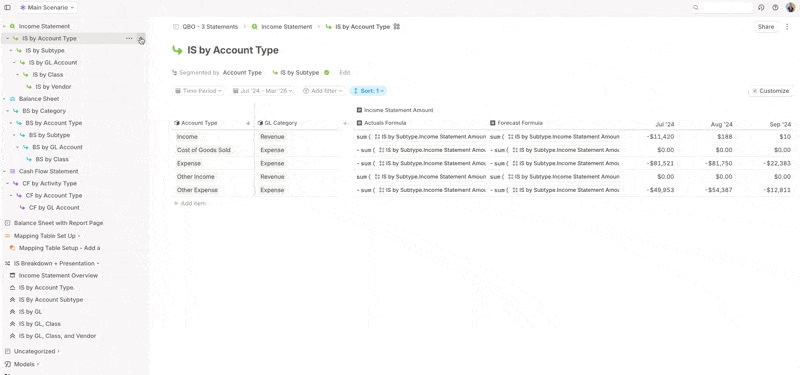Click Edit next to segmentation

(345, 72)
